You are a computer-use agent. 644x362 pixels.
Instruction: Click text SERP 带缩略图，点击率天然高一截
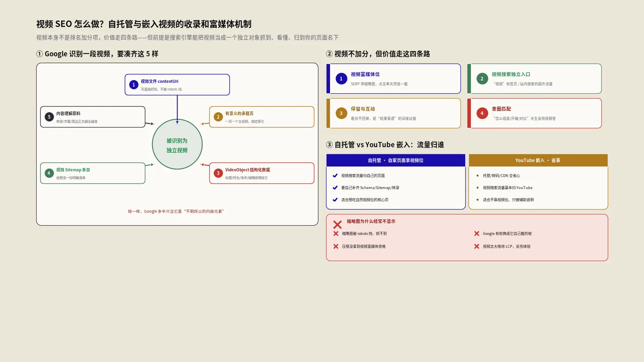tap(379, 84)
